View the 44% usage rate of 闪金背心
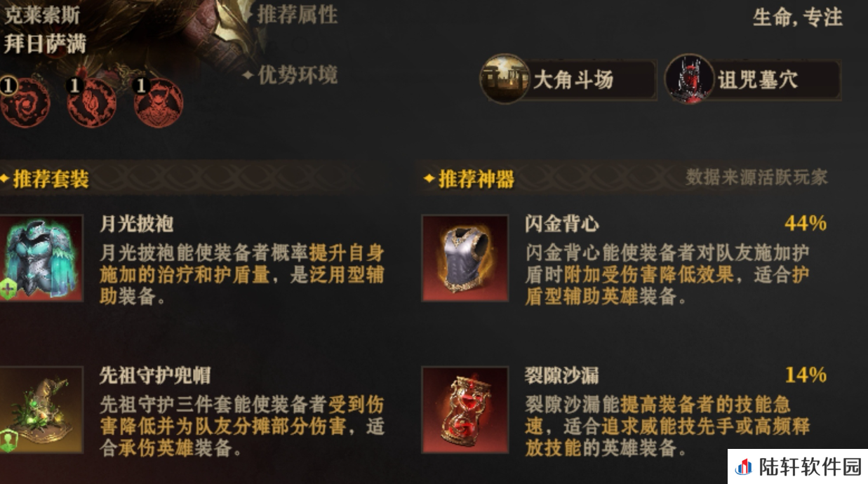The width and height of the screenshot is (868, 484). [806, 224]
